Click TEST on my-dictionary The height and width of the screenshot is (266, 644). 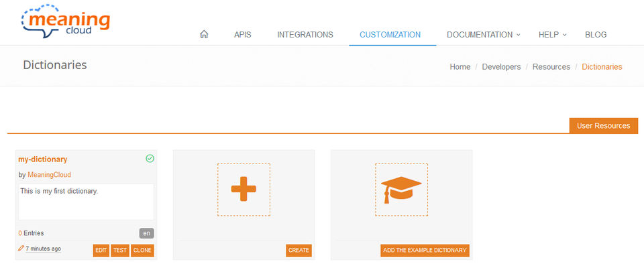[x=120, y=251]
